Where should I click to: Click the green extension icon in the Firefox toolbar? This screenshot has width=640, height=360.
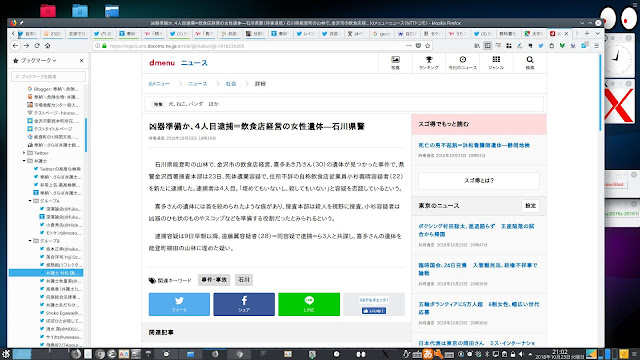pos(562,46)
